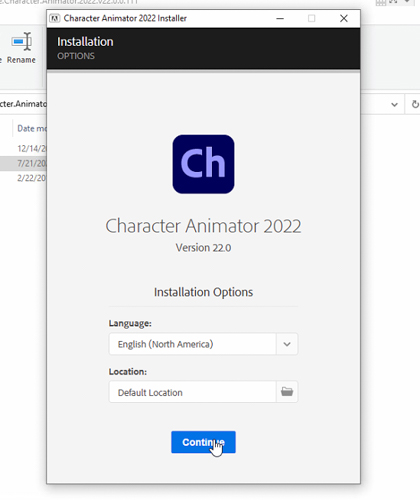
Task: Expand the File Explorer address history chevron
Action: 394,104
